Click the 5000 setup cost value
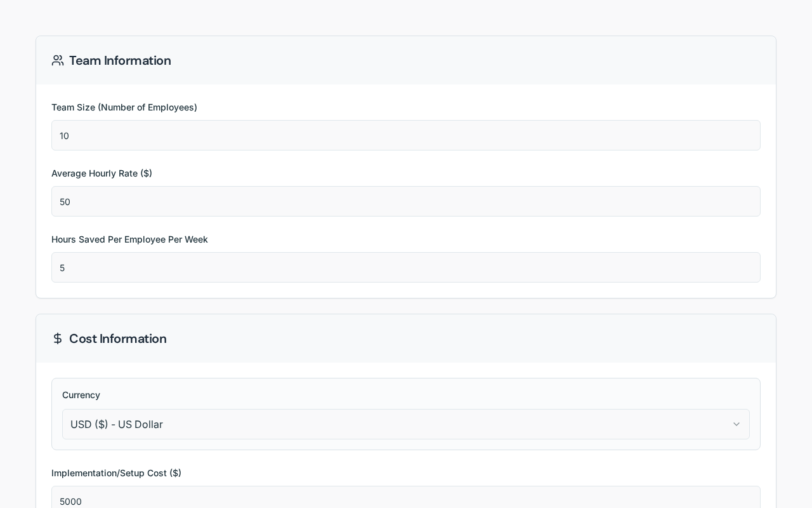The image size is (812, 508). tap(70, 502)
